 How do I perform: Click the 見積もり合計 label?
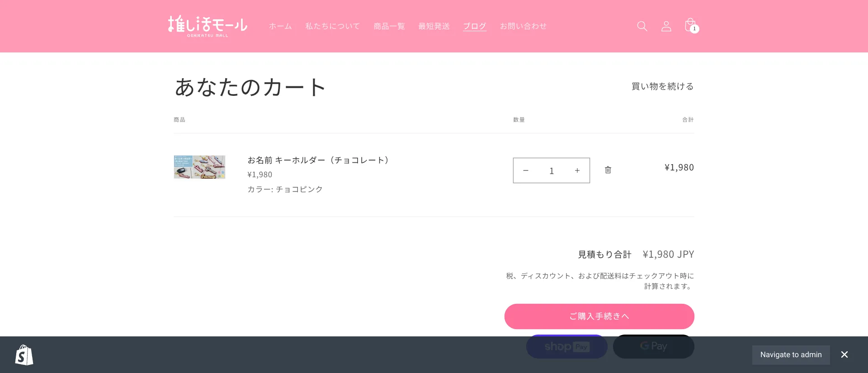click(604, 255)
